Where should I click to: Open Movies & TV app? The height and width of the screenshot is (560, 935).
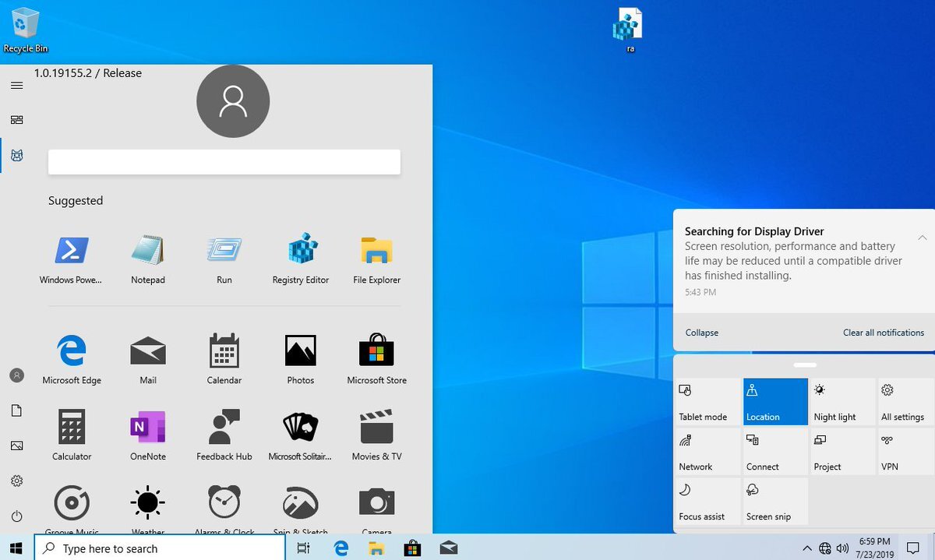pos(376,436)
